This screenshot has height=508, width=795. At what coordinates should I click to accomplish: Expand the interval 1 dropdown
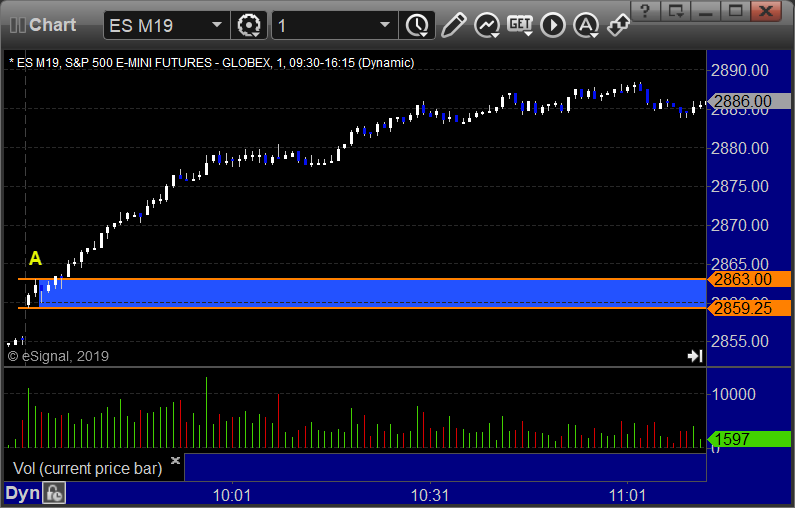pos(385,25)
